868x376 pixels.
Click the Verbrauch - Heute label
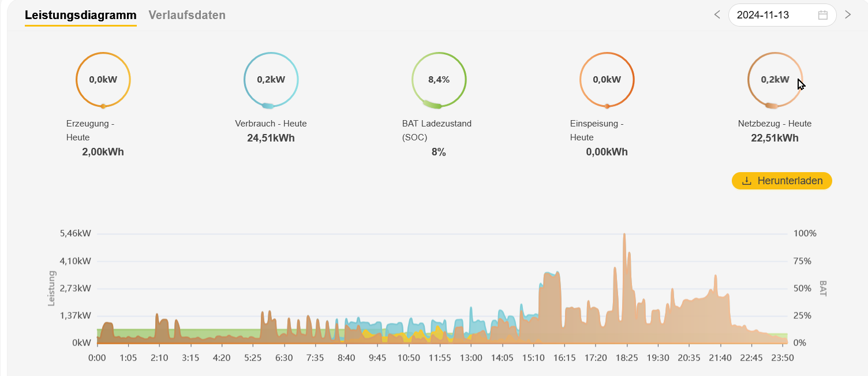[x=271, y=124]
